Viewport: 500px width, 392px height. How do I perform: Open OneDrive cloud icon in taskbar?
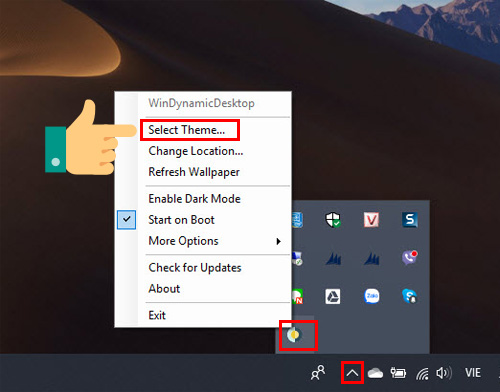pos(375,373)
